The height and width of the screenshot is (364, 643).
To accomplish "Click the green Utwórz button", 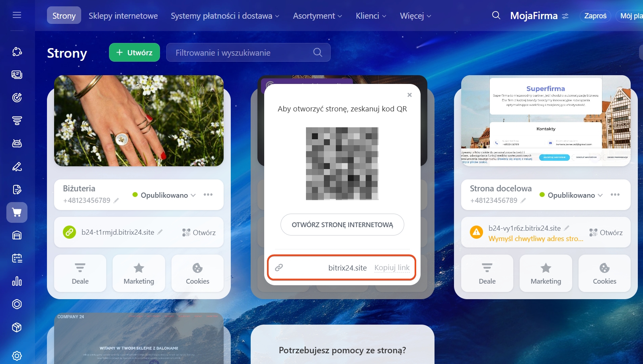I will [134, 53].
